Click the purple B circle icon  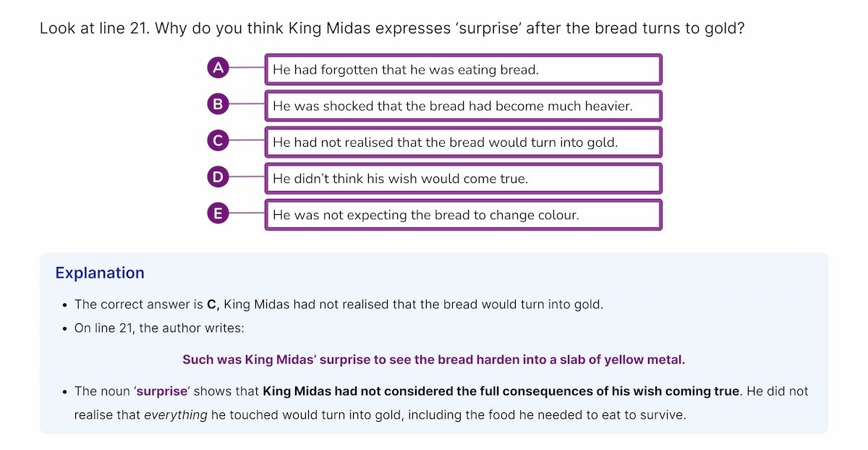point(218,104)
